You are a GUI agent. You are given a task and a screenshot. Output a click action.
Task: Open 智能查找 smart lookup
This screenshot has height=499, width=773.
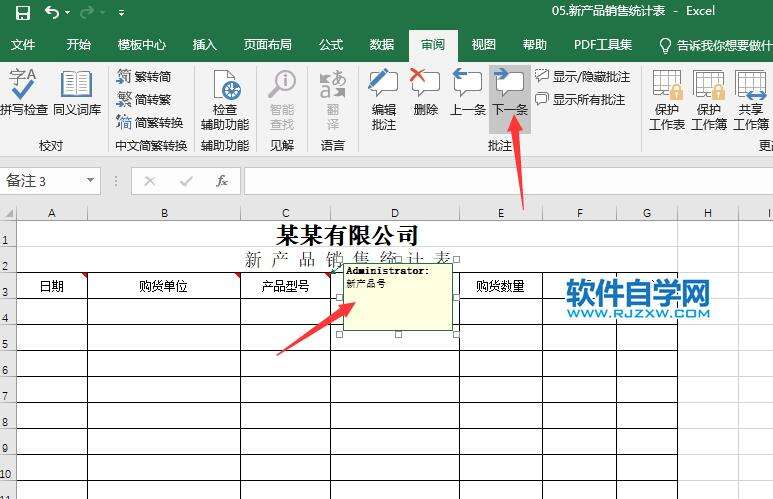tap(282, 101)
